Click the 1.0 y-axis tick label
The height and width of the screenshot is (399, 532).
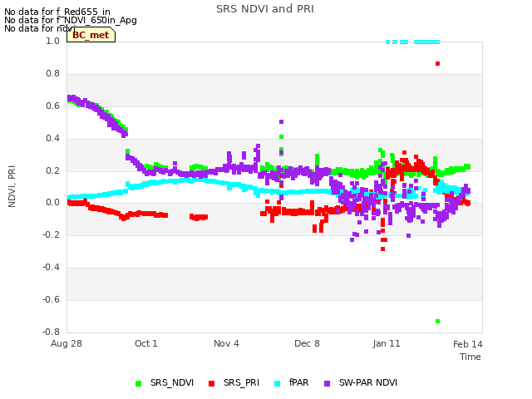tap(52, 41)
